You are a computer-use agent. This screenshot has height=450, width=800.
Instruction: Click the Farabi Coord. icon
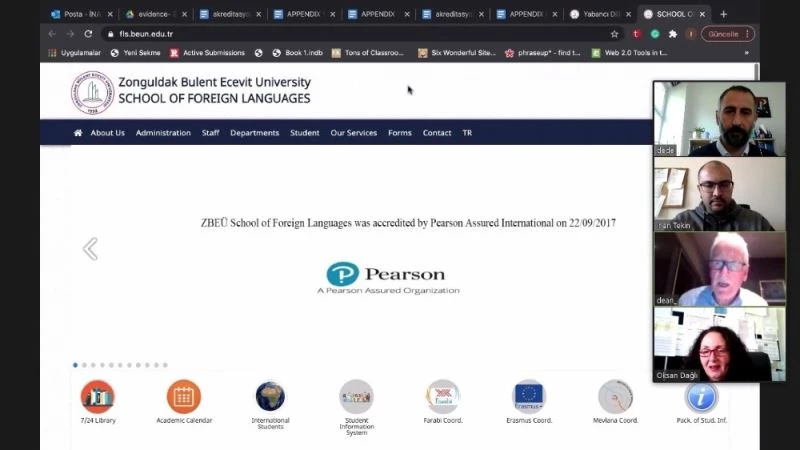[442, 397]
